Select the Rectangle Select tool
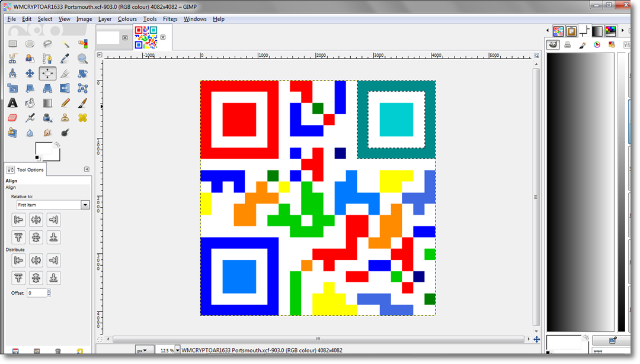Screen dimensions: 640x364 [x=12, y=44]
